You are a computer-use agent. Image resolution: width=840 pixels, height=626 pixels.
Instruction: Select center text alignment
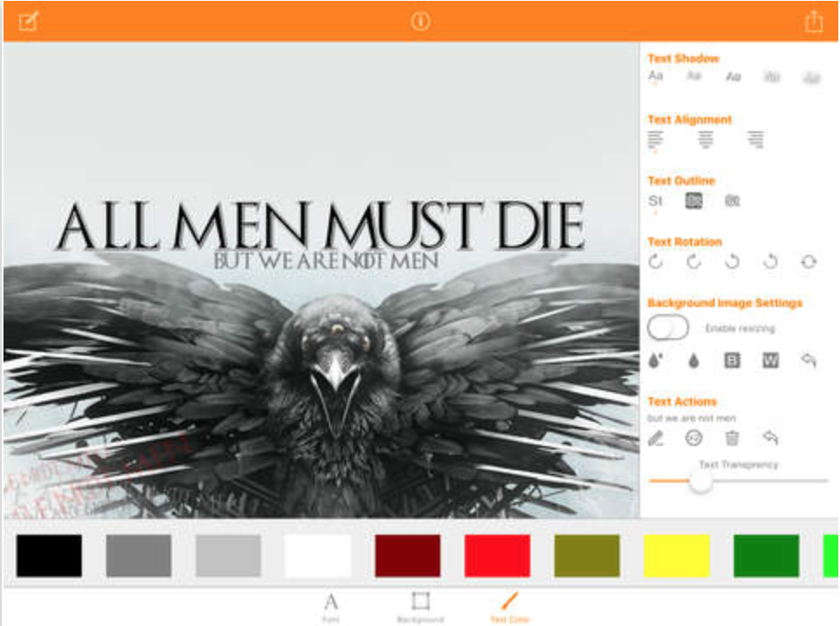[706, 139]
